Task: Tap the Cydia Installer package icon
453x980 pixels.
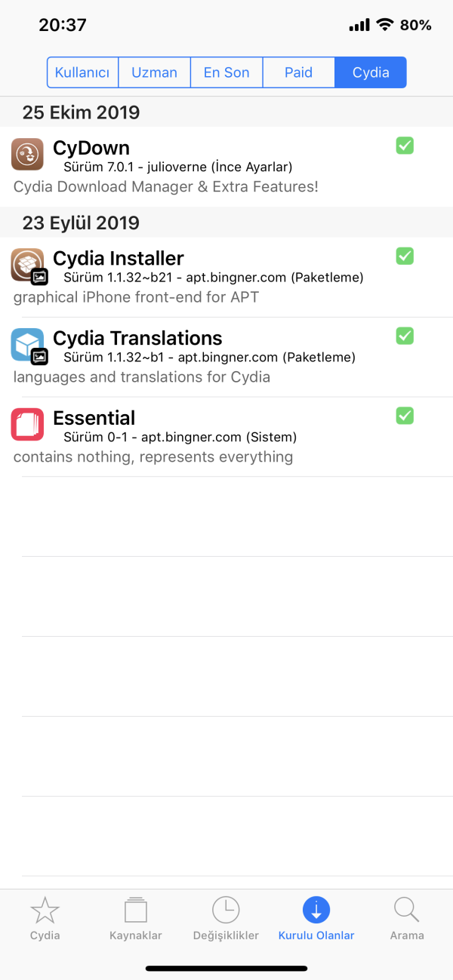Action: (27, 265)
